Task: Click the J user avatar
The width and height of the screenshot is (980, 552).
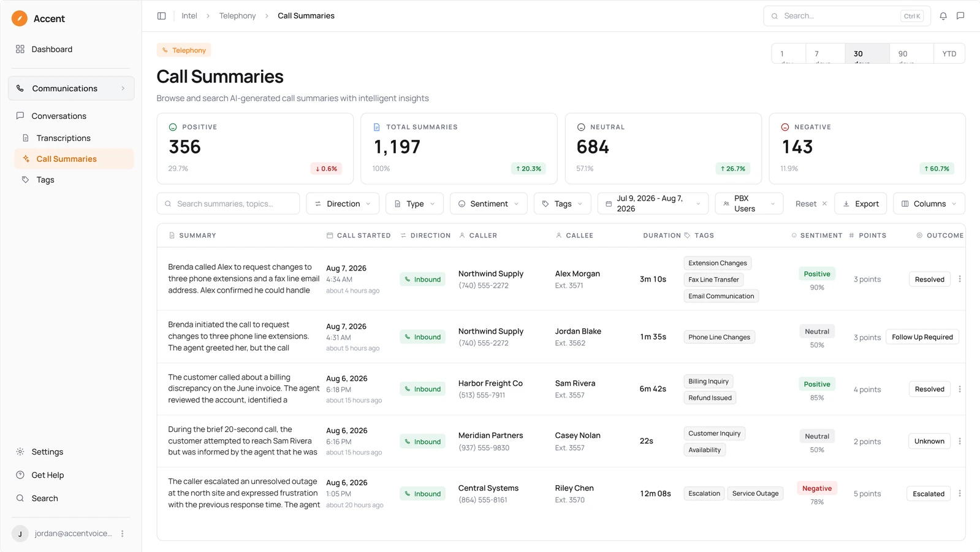Action: coord(20,534)
